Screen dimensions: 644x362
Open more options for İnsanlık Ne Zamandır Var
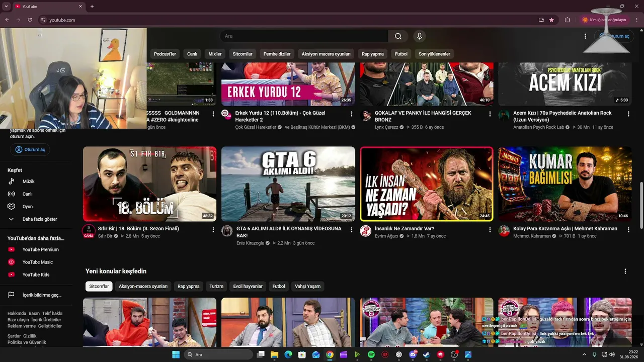pyautogui.click(x=490, y=230)
